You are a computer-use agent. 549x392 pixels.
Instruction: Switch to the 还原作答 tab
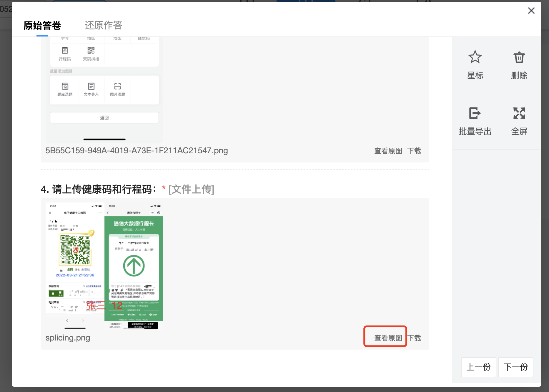click(104, 26)
